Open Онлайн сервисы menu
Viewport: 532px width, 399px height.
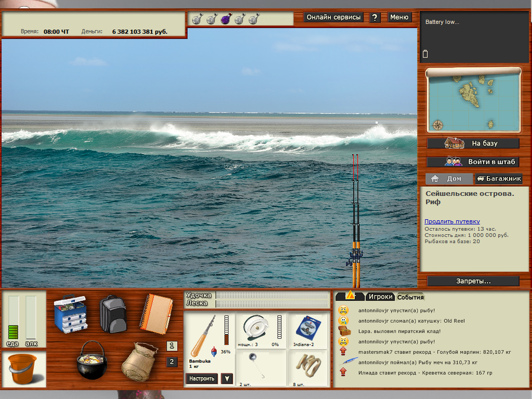pos(334,17)
